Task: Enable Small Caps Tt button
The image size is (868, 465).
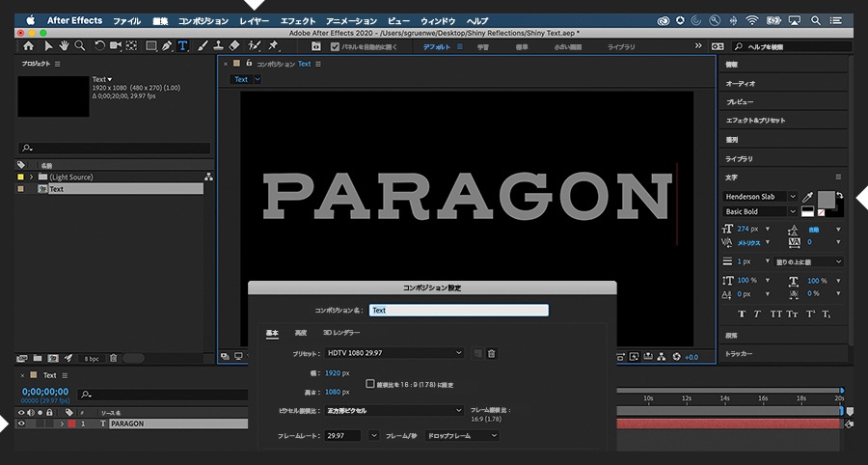Action: pos(792,314)
